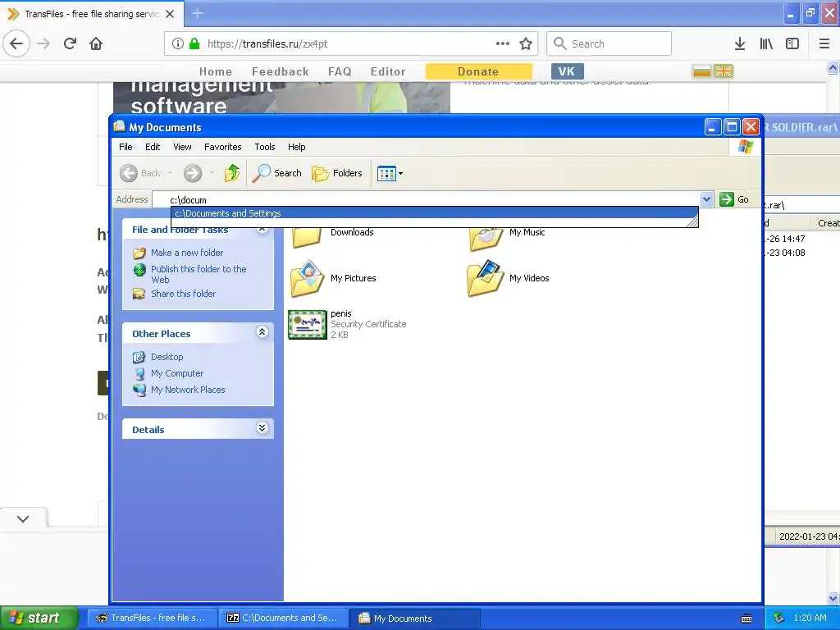Open Firefox home page button
Viewport: 840px width, 630px height.
(96, 44)
